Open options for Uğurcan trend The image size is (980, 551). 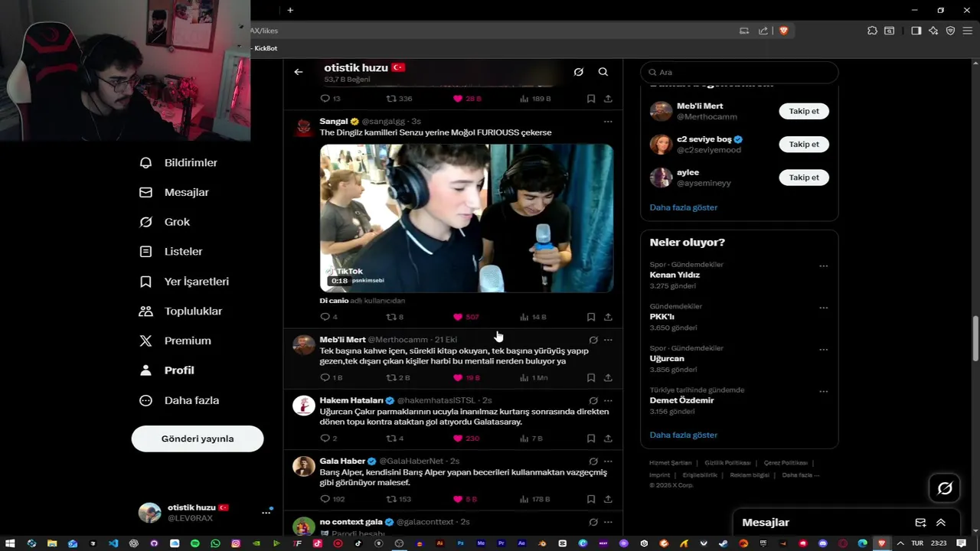[x=824, y=350]
